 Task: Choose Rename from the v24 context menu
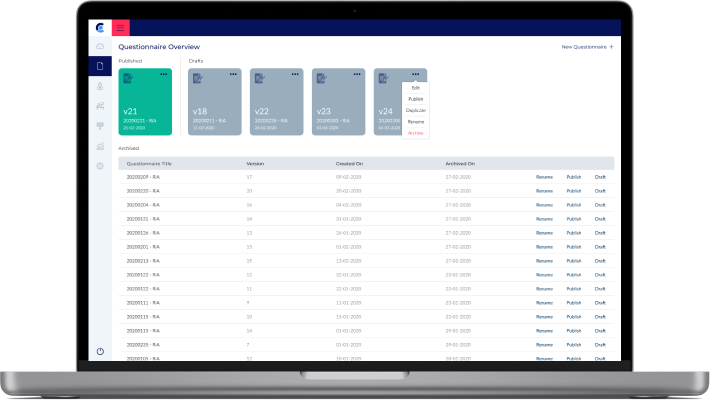click(416, 122)
